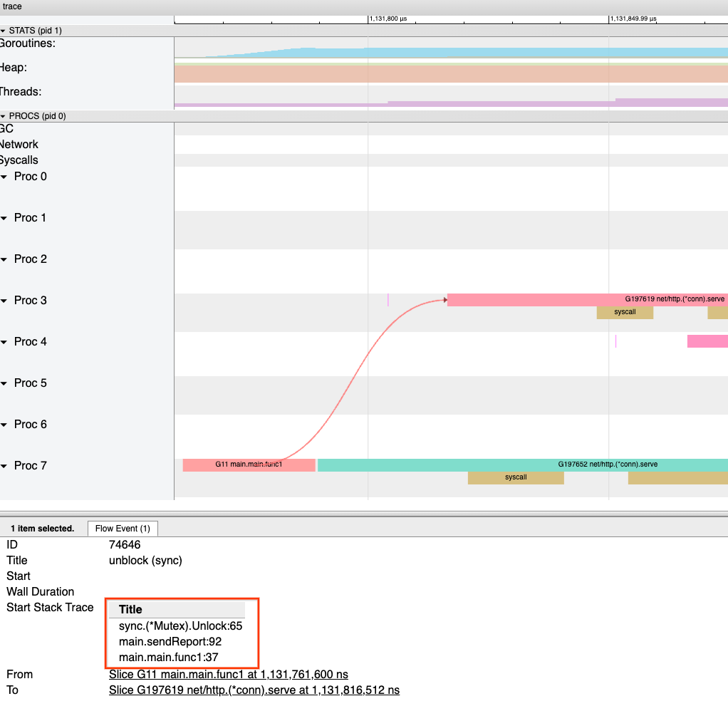Collapse the Proc 0 row

click(x=6, y=177)
